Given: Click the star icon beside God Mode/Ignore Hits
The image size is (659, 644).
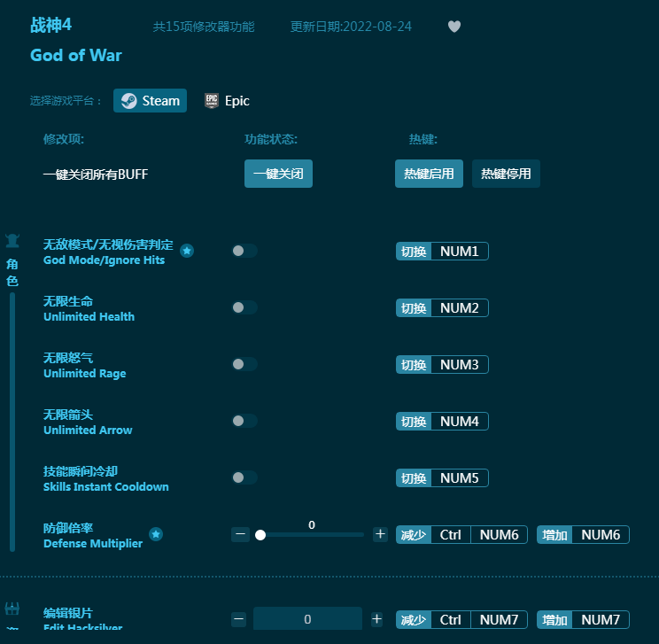Looking at the screenshot, I should [x=187, y=251].
